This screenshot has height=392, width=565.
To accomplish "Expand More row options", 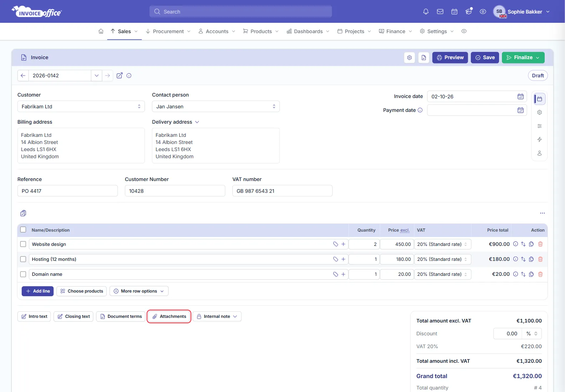I will tap(139, 291).
